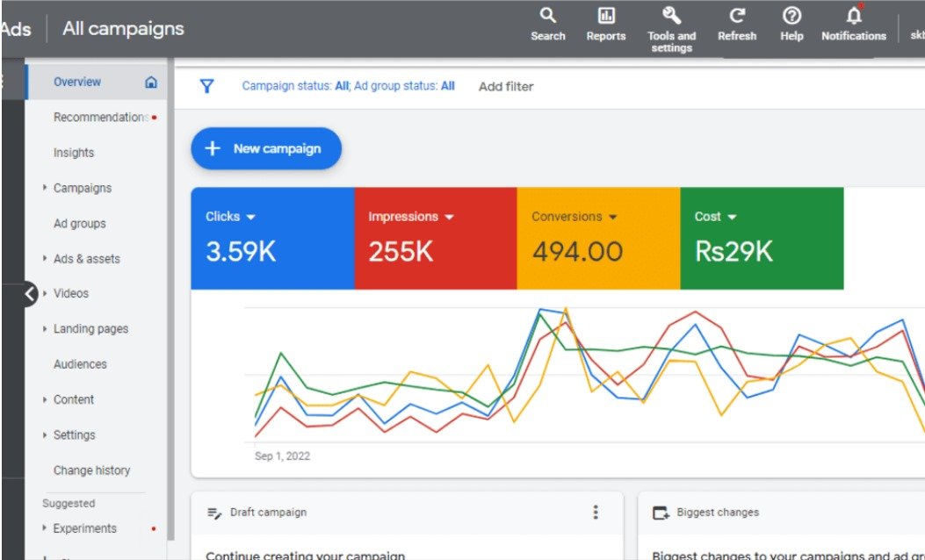Screen dimensions: 925x560
Task: Open the Search tool in top bar
Action: point(547,17)
